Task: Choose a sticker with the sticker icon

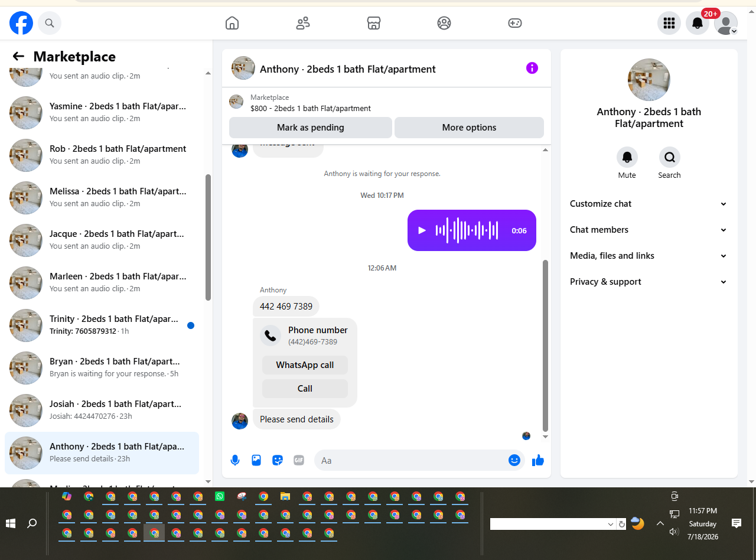Action: (x=278, y=460)
